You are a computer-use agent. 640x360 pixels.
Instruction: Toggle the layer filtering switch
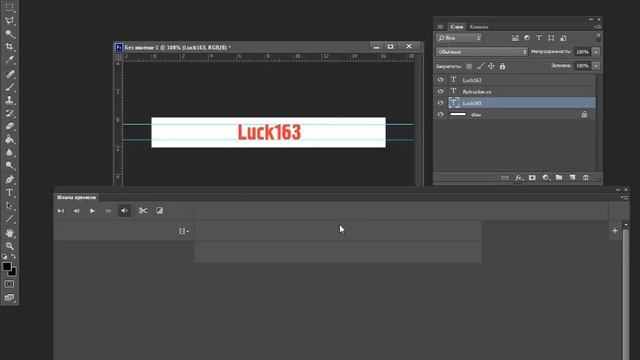pos(598,38)
